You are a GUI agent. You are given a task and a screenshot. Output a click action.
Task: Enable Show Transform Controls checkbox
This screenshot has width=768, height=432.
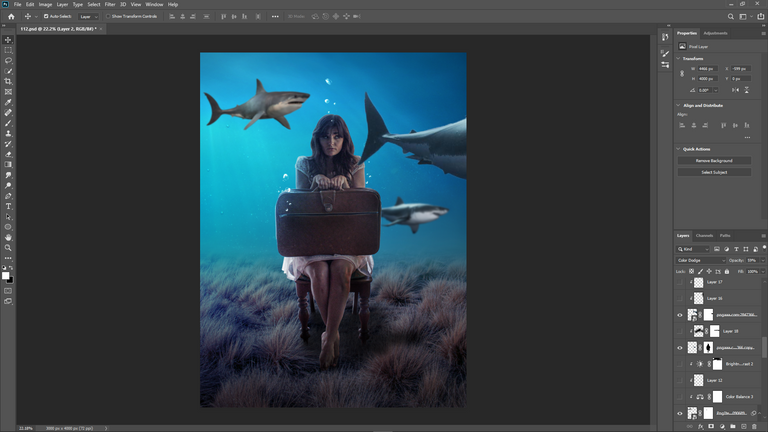tap(108, 16)
